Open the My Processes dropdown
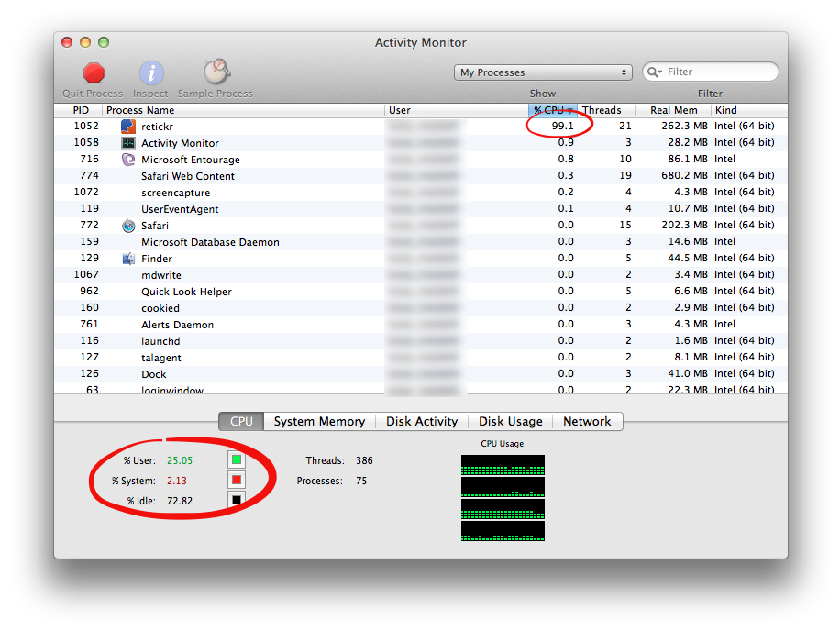This screenshot has height=631, width=840. tap(543, 72)
